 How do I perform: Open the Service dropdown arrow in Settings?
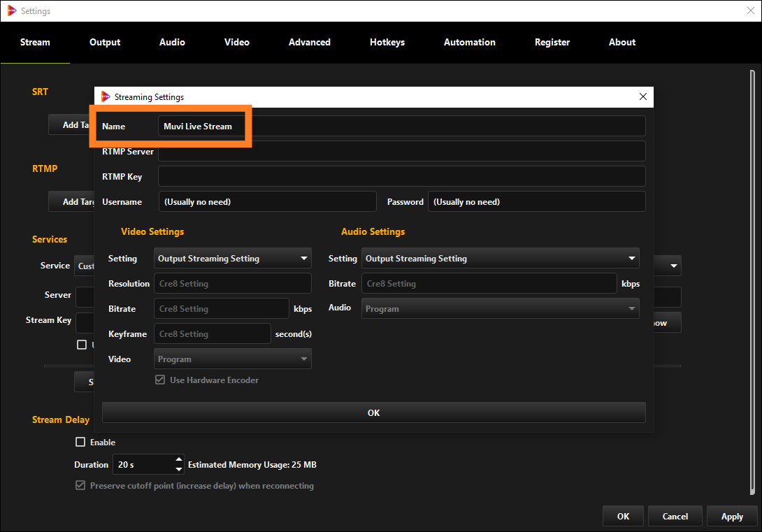[x=673, y=266]
